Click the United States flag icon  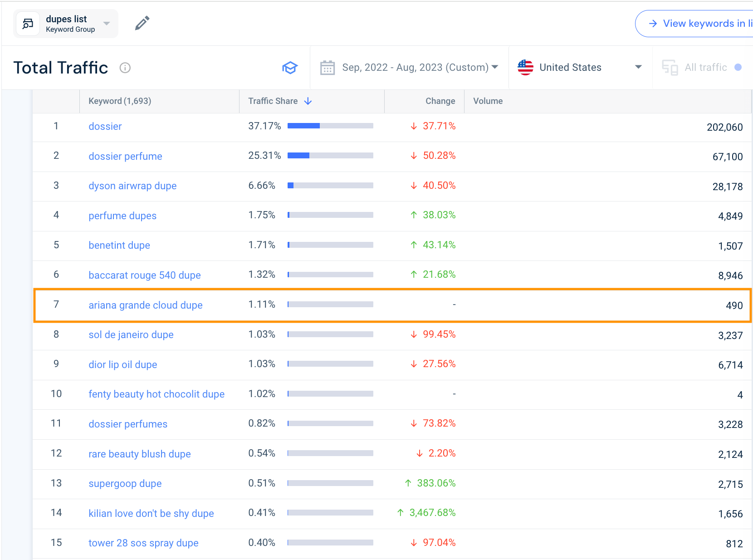(x=525, y=68)
